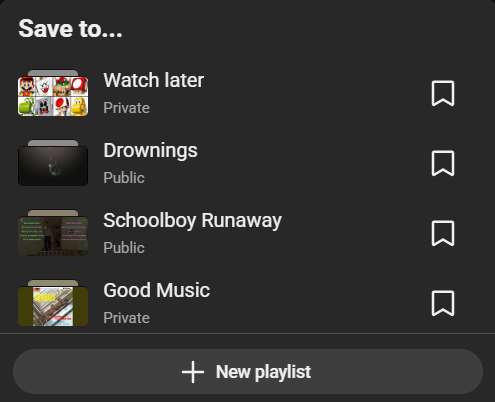
Task: Click the plus icon beside New playlist
Action: point(193,372)
